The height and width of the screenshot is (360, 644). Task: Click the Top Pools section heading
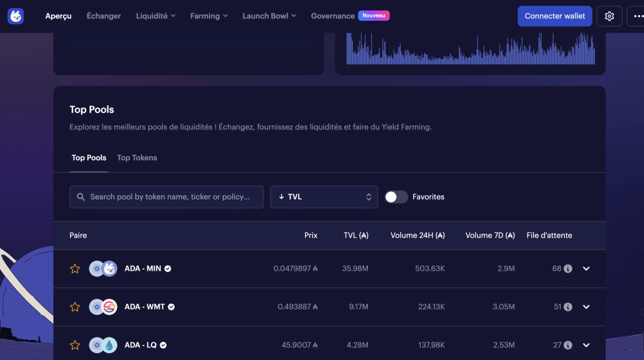tap(92, 109)
